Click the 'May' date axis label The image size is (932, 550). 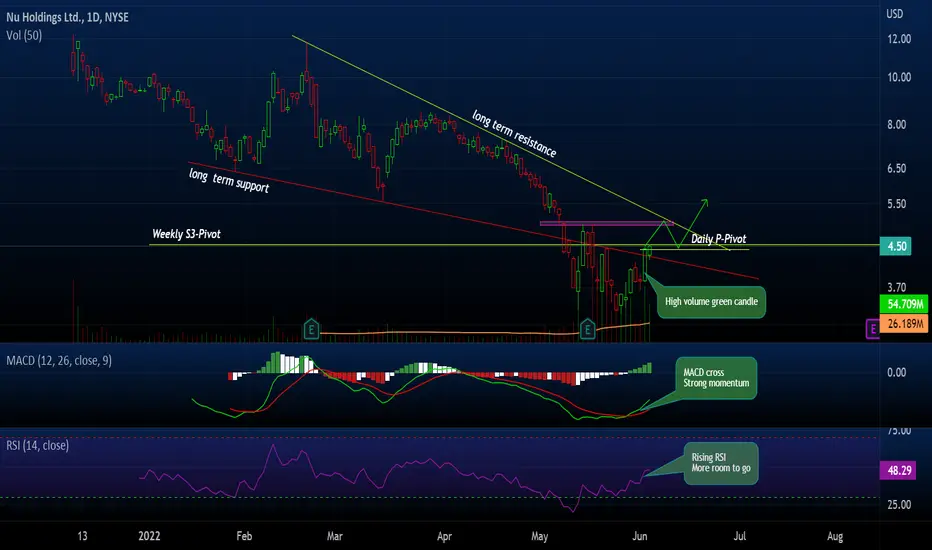(x=540, y=536)
